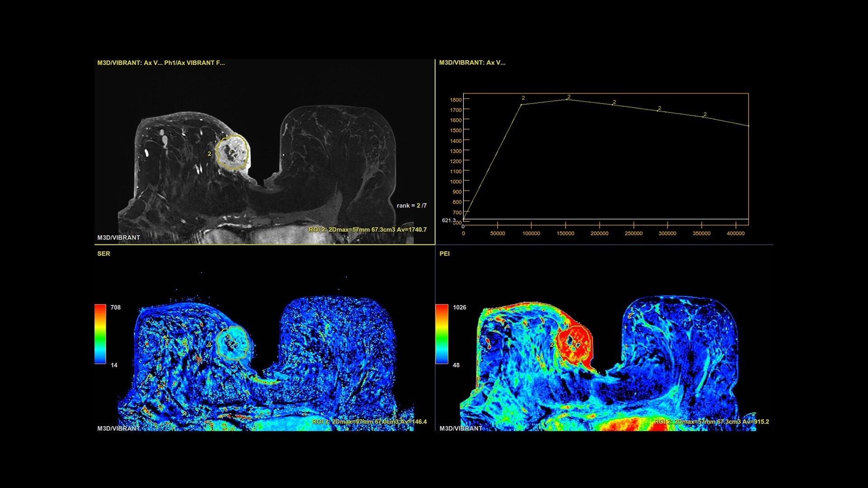
Task: Click the PEI maximum value 1026
Action: pos(459,307)
